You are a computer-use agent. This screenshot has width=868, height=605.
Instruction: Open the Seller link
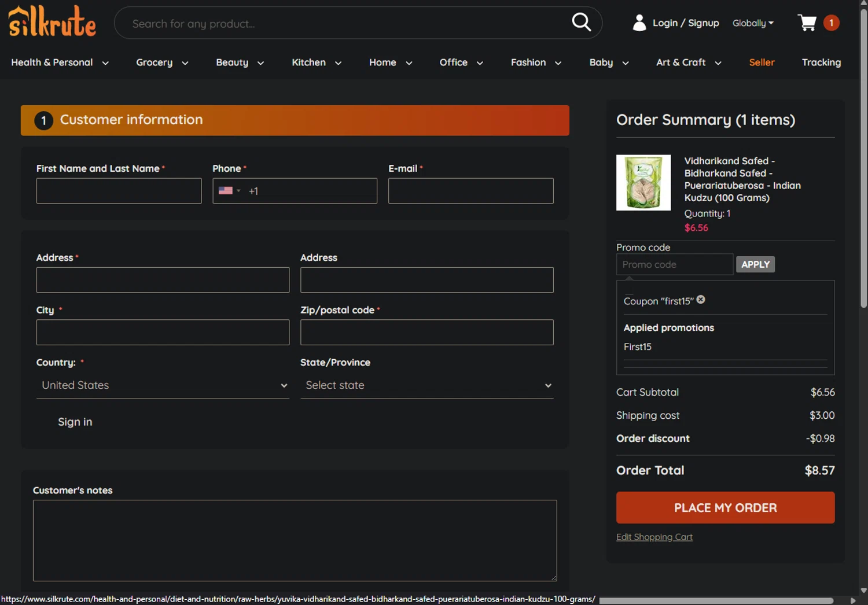coord(762,62)
